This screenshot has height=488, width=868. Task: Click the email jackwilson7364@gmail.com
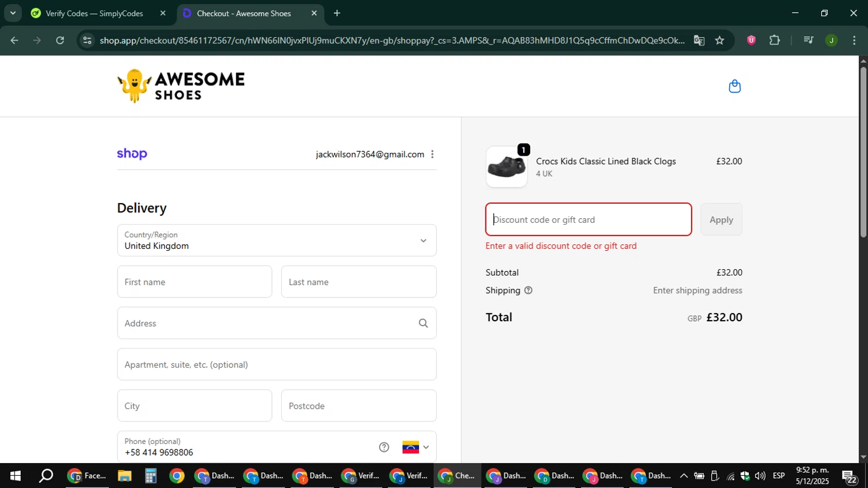[370, 155]
